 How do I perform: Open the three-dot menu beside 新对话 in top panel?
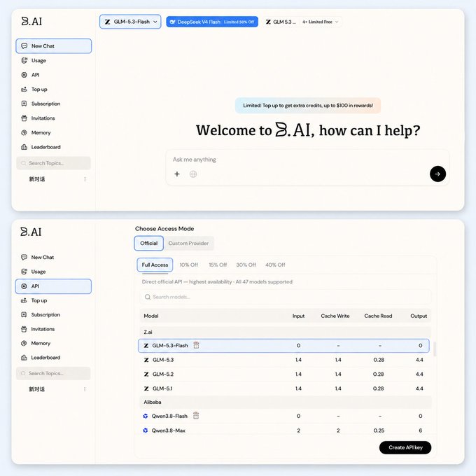(85, 179)
